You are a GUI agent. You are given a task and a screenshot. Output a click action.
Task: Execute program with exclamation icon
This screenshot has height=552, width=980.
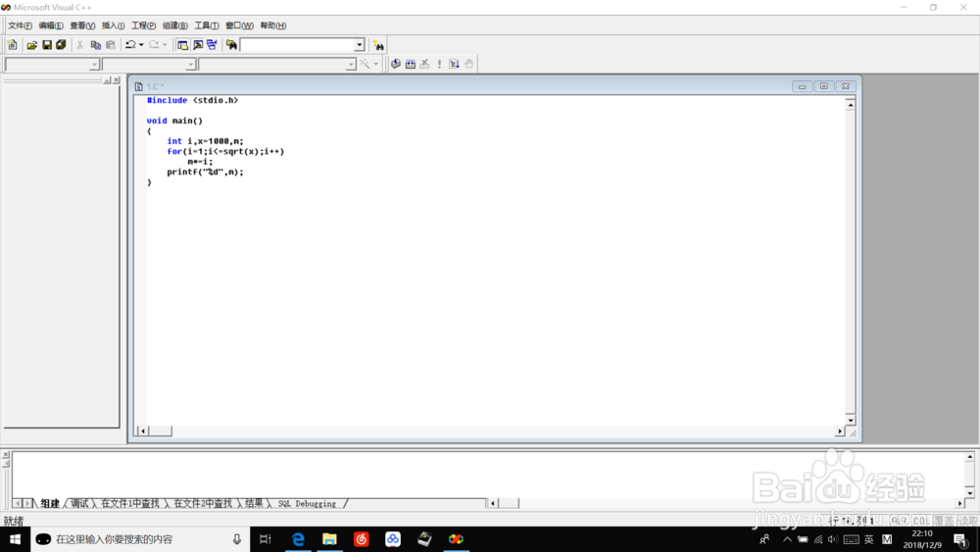(x=439, y=64)
